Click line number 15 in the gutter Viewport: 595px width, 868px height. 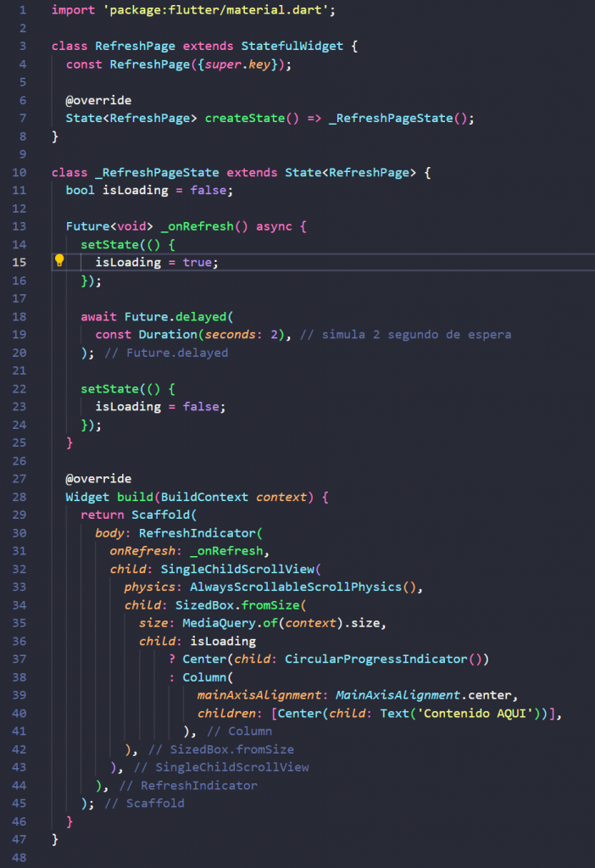(x=19, y=262)
